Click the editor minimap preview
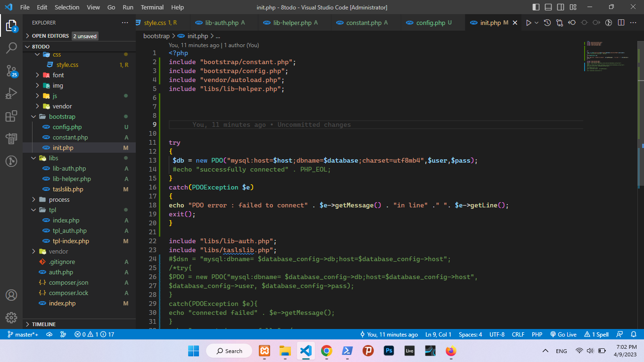Image resolution: width=644 pixels, height=362 pixels. 609,56
